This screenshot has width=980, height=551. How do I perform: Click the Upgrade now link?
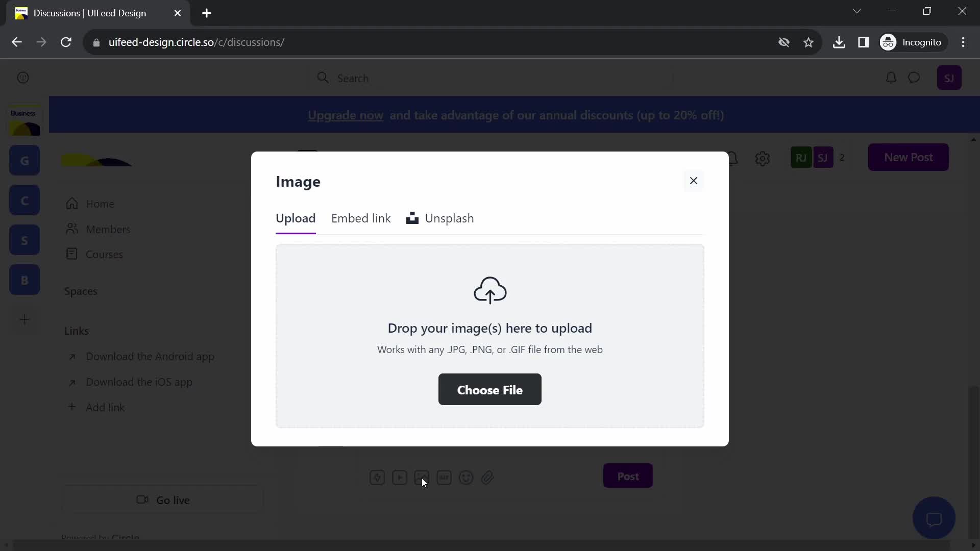[346, 116]
